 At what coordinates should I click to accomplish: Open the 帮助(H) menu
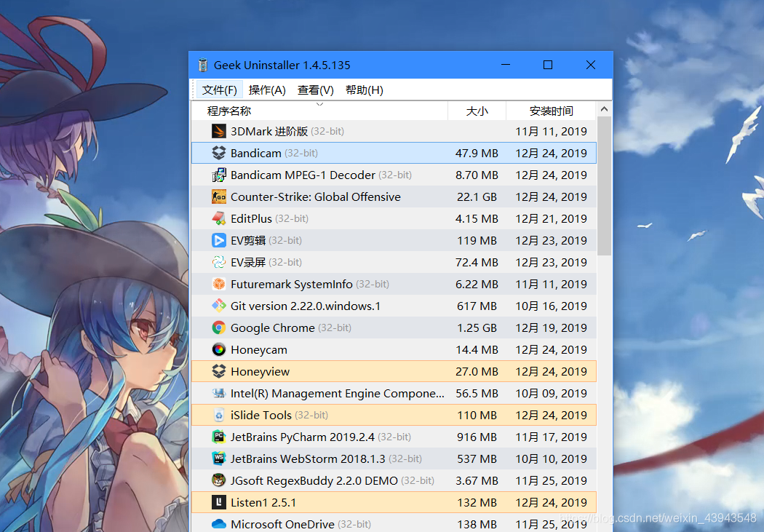click(364, 90)
